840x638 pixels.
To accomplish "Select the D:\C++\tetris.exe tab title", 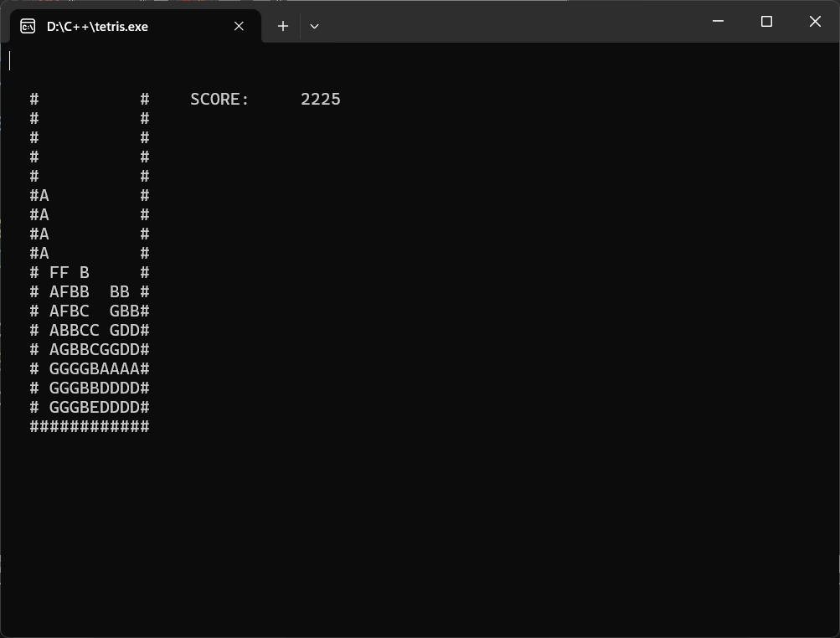I will pos(97,26).
